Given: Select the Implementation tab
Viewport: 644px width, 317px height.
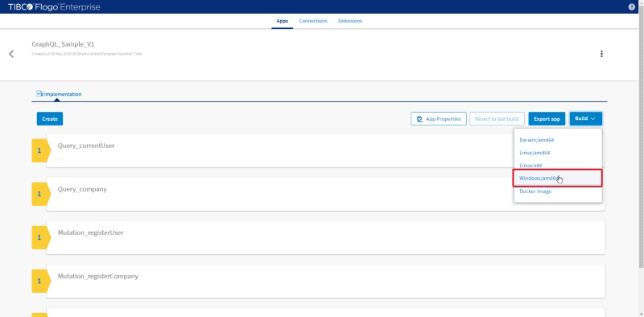Looking at the screenshot, I should click(59, 94).
